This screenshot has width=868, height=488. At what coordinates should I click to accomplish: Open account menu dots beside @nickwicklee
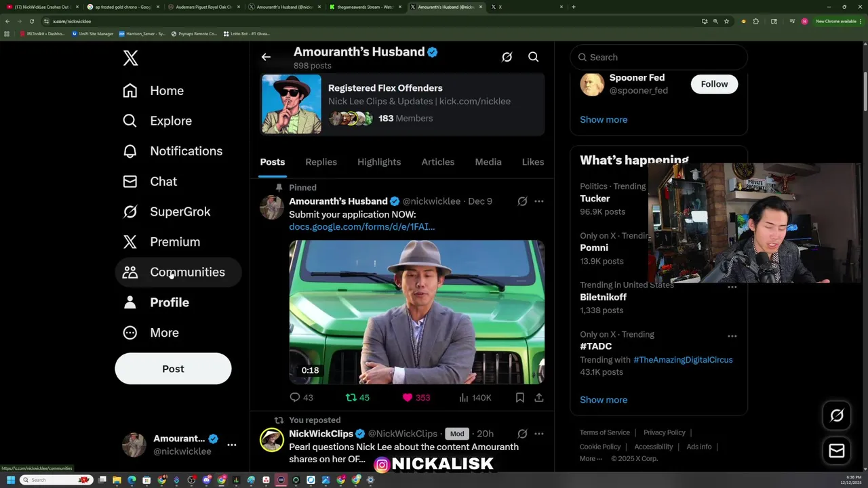(x=232, y=445)
